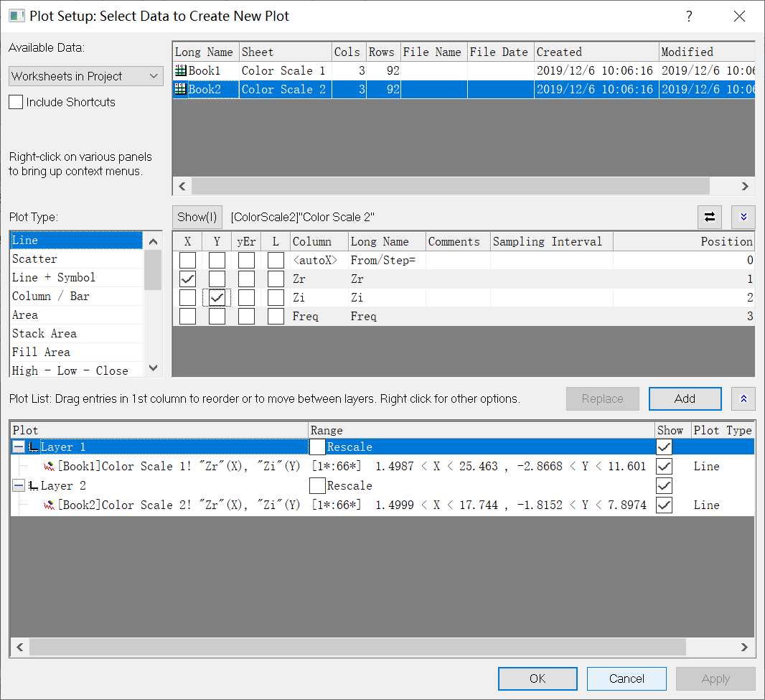765x700 pixels.
Task: Click the Sampling Interval column header
Action: [552, 242]
